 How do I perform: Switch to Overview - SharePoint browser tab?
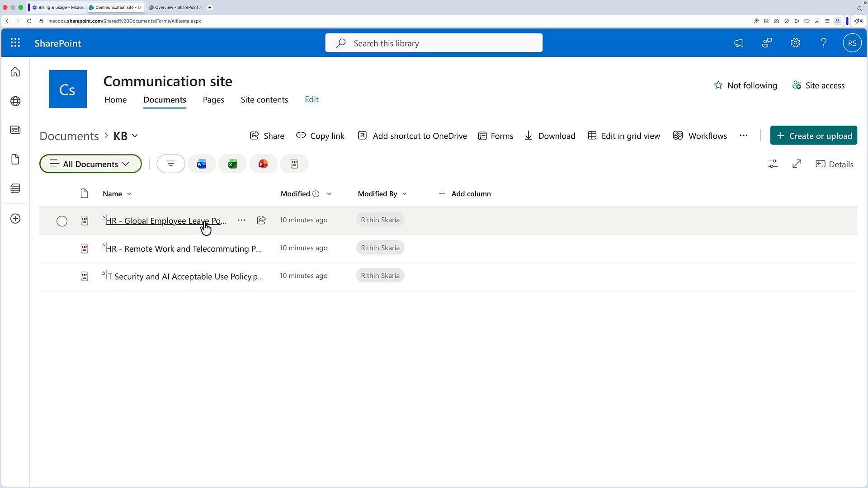tap(175, 7)
